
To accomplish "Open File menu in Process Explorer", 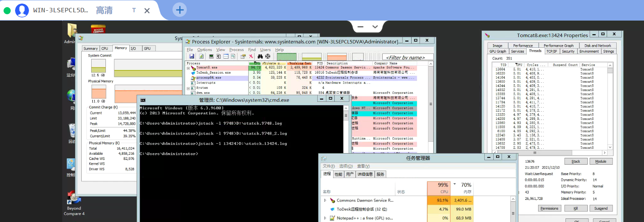I will pyautogui.click(x=190, y=50).
